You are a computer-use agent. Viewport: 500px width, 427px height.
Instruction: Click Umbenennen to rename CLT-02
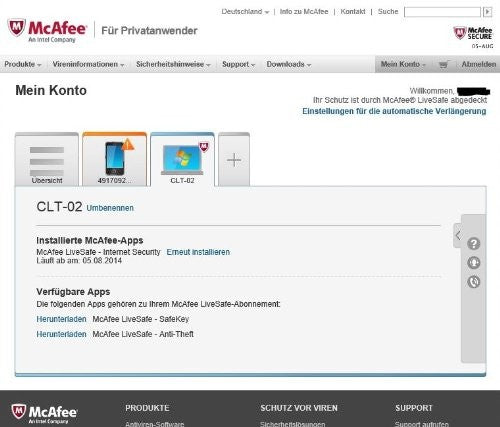point(110,208)
